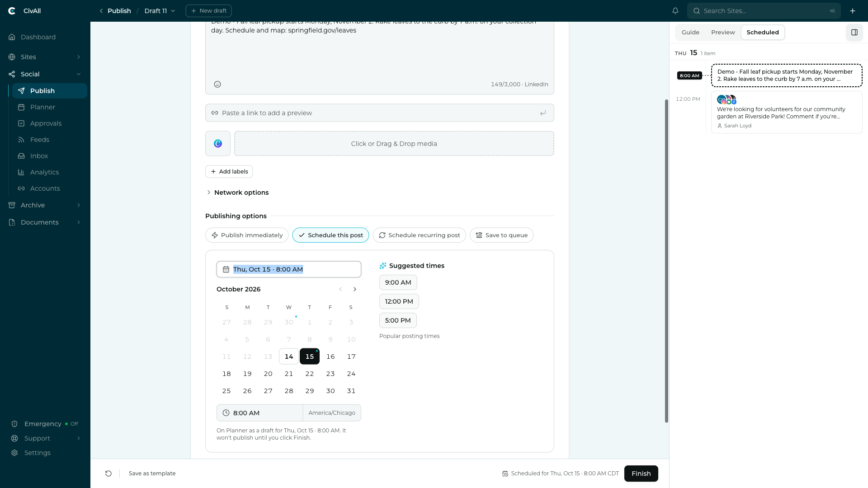This screenshot has width=868, height=488.
Task: Click Save as template
Action: (x=152, y=474)
